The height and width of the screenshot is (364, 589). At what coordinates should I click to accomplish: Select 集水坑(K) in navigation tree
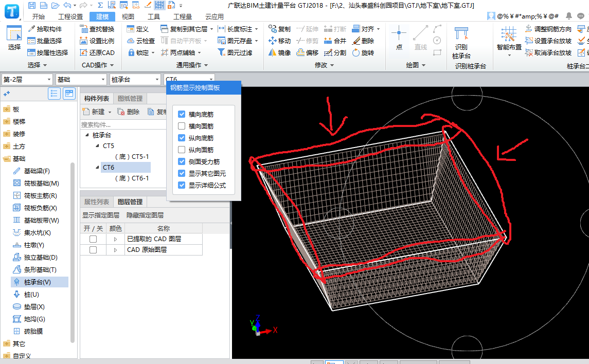coord(32,233)
